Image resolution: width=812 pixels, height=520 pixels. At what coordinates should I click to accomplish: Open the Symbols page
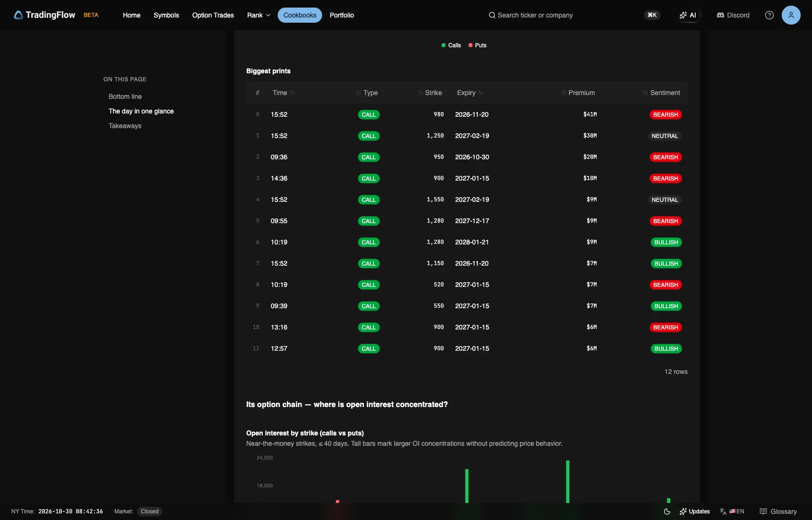[x=166, y=15]
